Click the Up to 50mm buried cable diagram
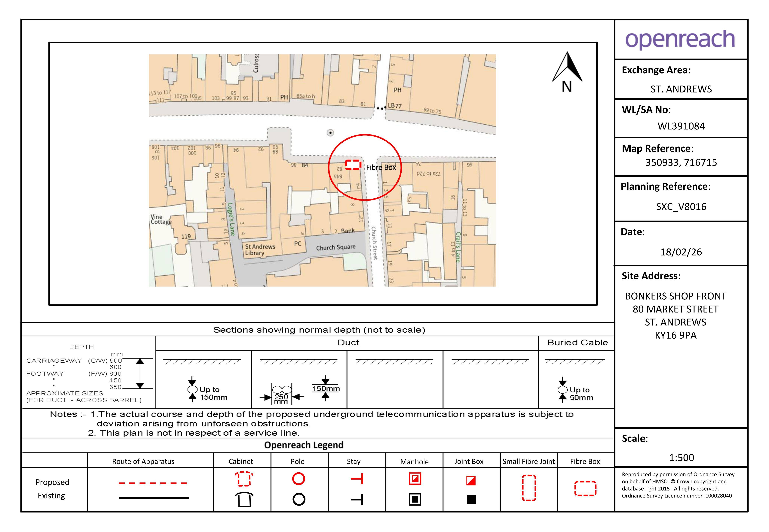Viewport: 769px width, 532px height. 575,390
